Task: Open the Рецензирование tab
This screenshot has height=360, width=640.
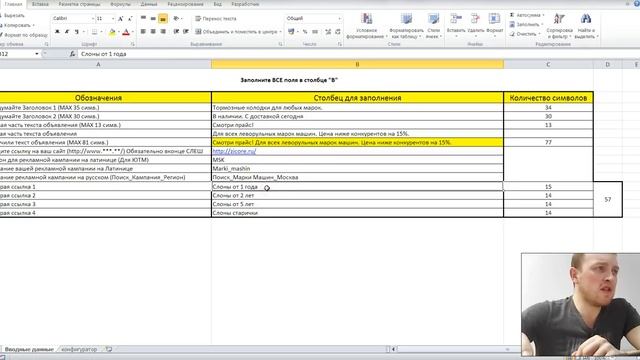Action: 185,4
